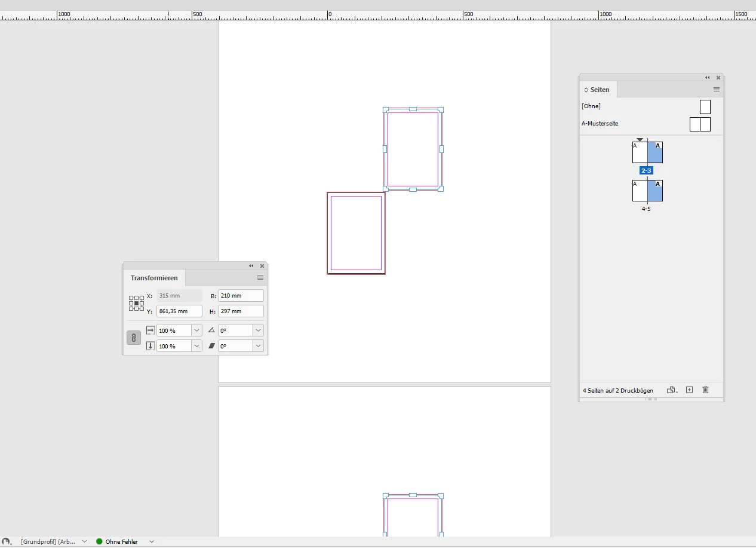756x548 pixels.
Task: Open rotation angle dropdown
Action: 258,330
